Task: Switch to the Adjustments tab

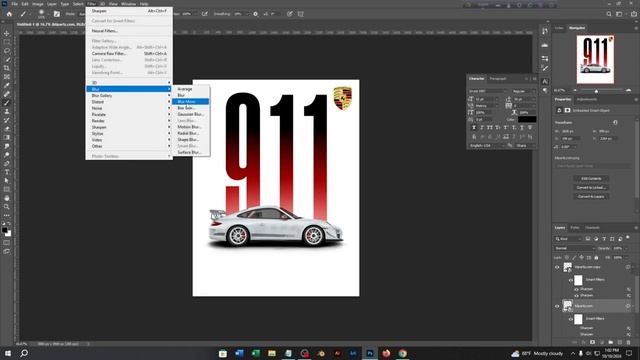Action: (586, 99)
